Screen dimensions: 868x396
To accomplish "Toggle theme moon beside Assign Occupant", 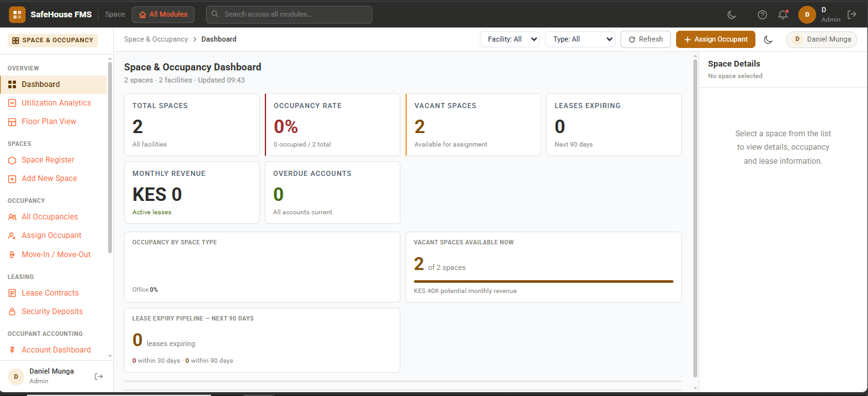I will pyautogui.click(x=769, y=40).
